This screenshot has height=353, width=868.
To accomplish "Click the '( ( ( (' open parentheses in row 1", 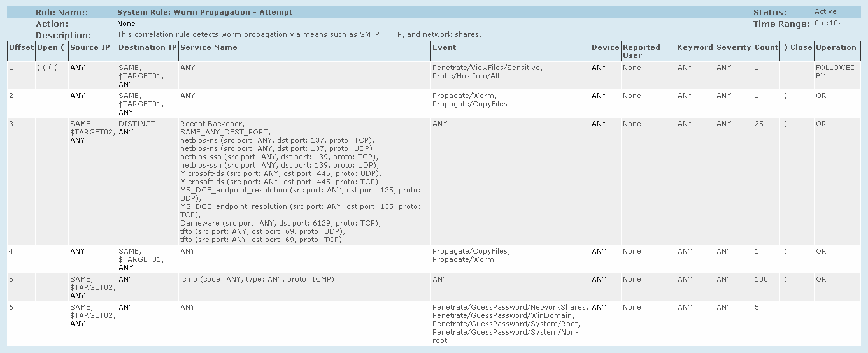I will point(48,68).
